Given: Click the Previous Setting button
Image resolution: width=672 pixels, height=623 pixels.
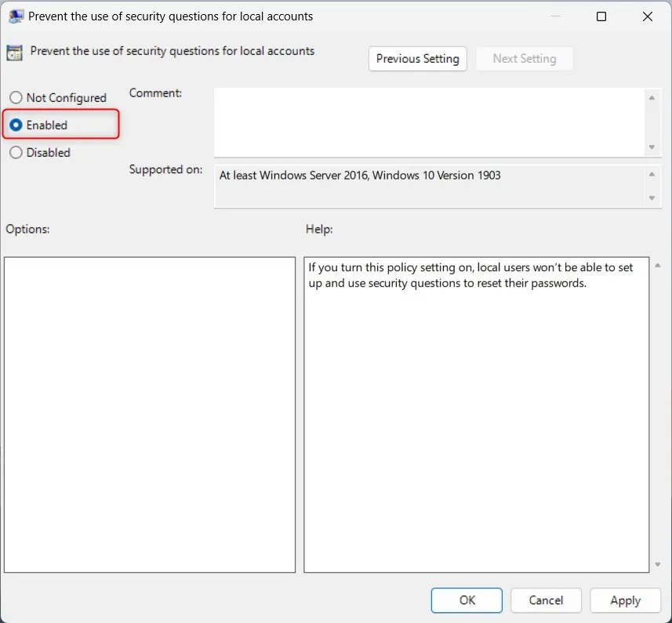Looking at the screenshot, I should click(x=417, y=58).
